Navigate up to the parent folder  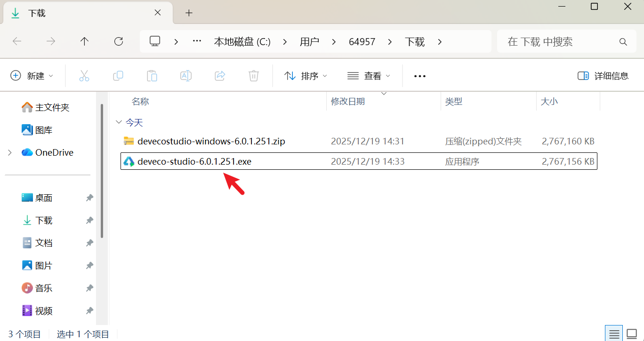(84, 41)
